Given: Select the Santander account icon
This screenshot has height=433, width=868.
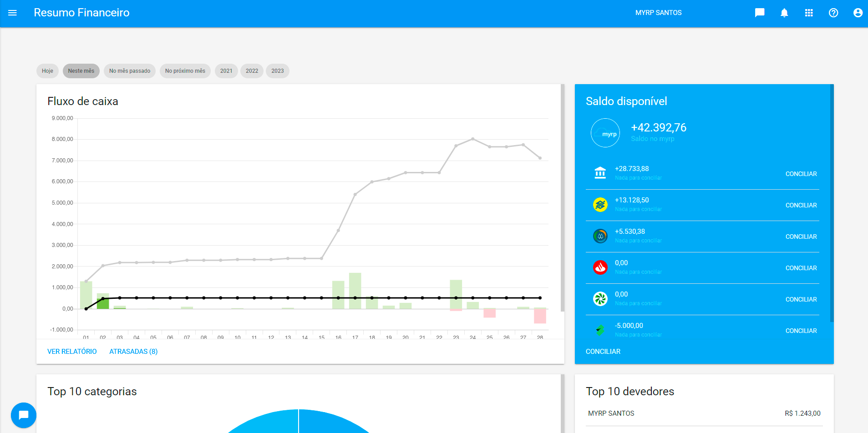Looking at the screenshot, I should pyautogui.click(x=600, y=267).
